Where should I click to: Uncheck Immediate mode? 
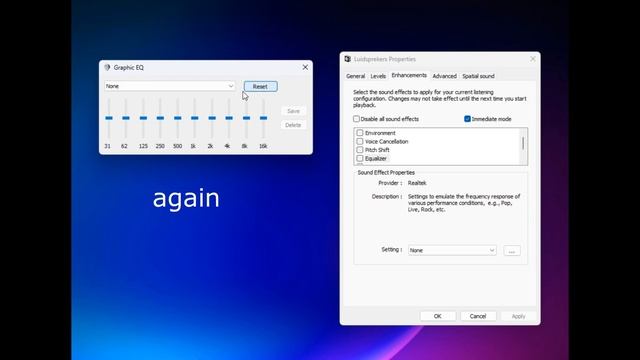(467, 119)
